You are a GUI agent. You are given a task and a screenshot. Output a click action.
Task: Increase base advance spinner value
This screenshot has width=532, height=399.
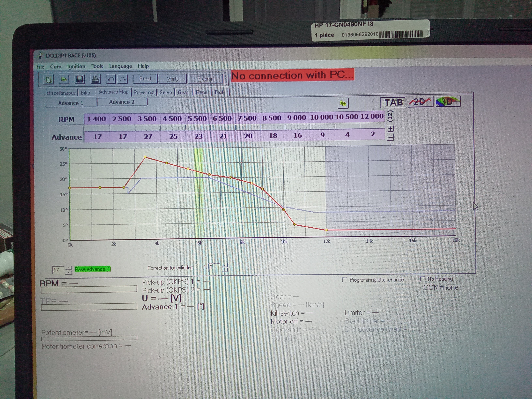point(69,268)
